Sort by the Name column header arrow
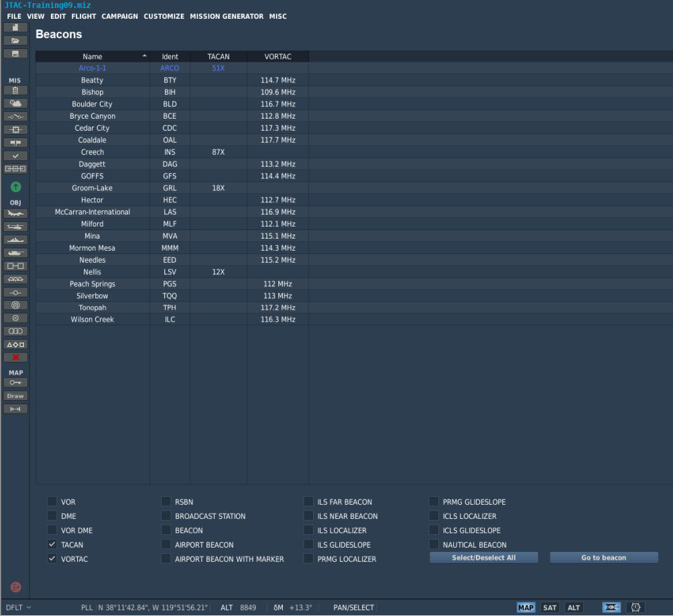The width and height of the screenshot is (673, 616). (145, 56)
